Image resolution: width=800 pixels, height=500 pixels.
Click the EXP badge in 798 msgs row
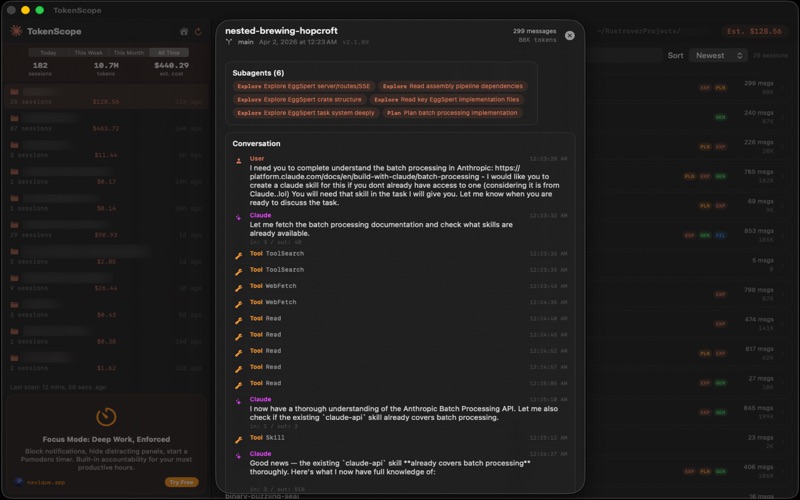pyautogui.click(x=720, y=294)
